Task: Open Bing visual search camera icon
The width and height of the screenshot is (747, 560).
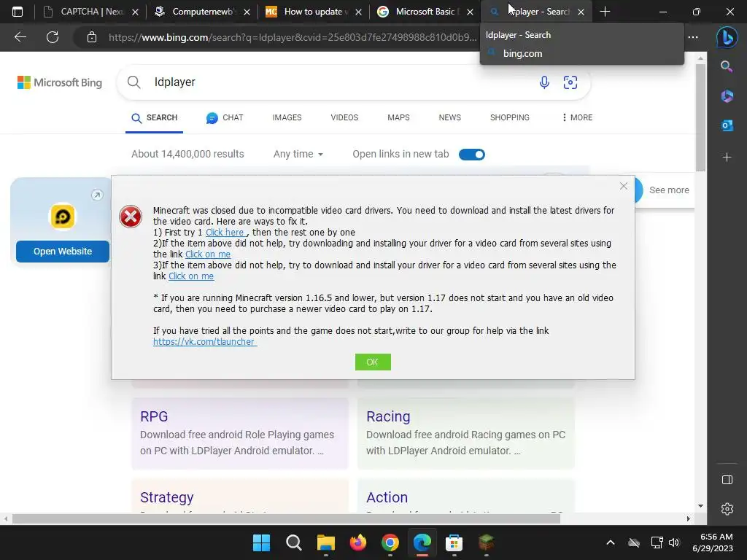Action: (570, 82)
